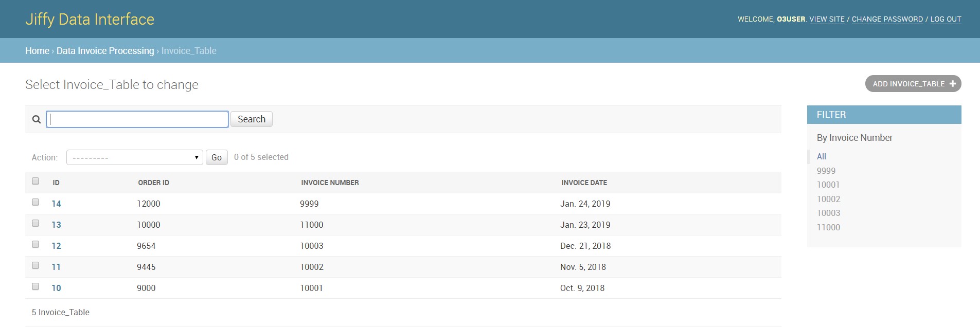Open the Change Password link
This screenshot has width=980, height=327.
887,19
